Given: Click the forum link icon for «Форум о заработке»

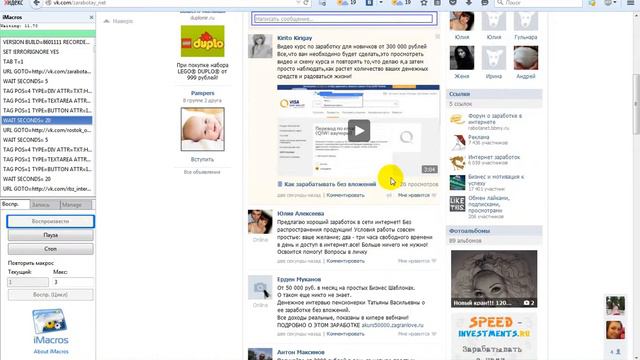Looking at the screenshot, I should click(x=457, y=120).
